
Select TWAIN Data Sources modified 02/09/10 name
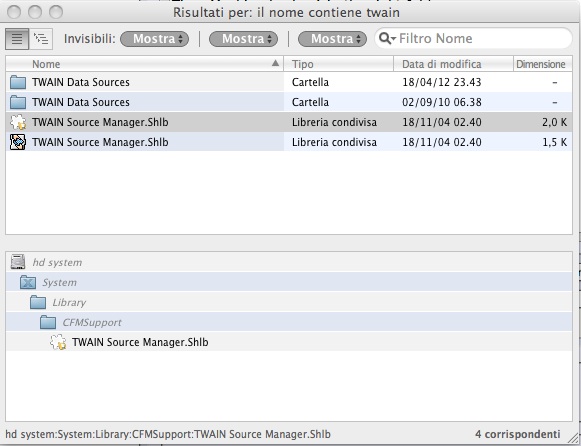point(81,102)
